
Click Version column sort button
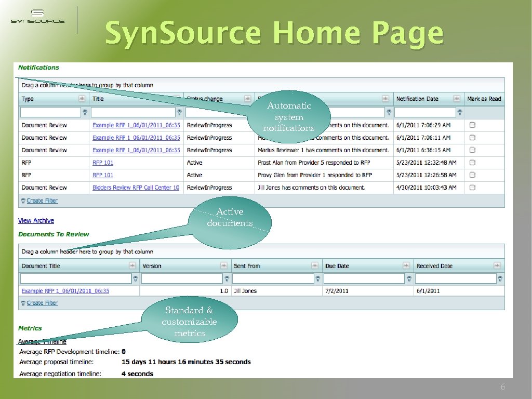pos(223,265)
